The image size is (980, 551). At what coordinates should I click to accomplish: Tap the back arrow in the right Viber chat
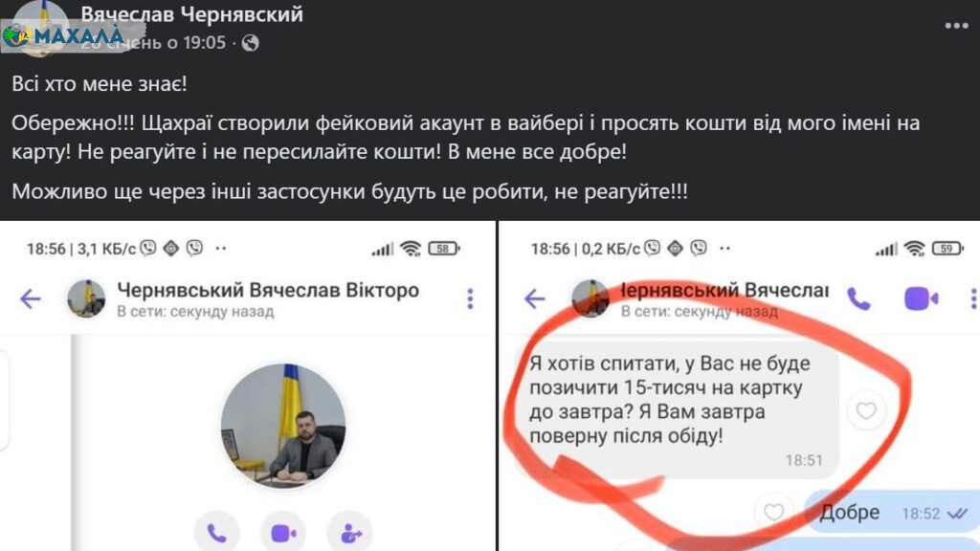pyautogui.click(x=534, y=299)
